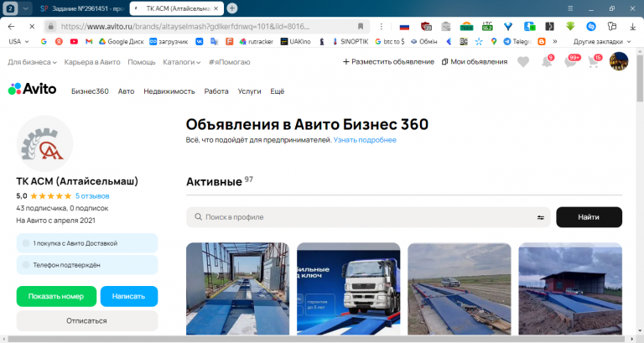
Task: Click the Russian flag extension icon
Action: (x=404, y=27)
